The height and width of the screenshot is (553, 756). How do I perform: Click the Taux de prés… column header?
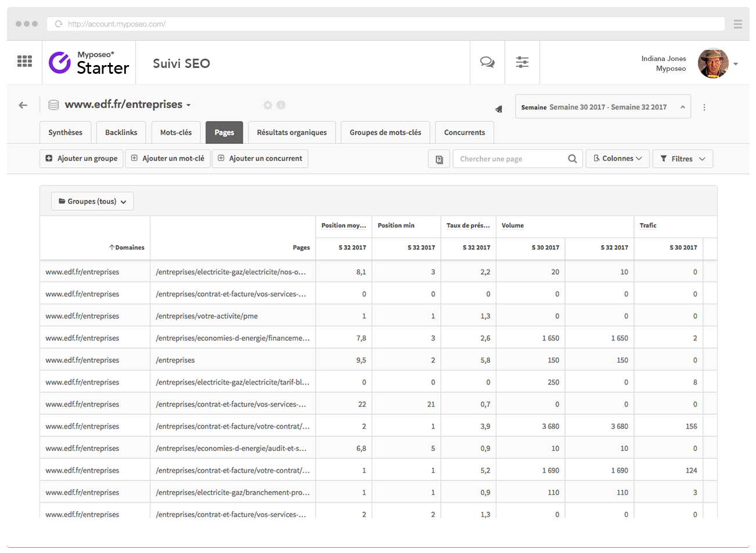point(468,225)
